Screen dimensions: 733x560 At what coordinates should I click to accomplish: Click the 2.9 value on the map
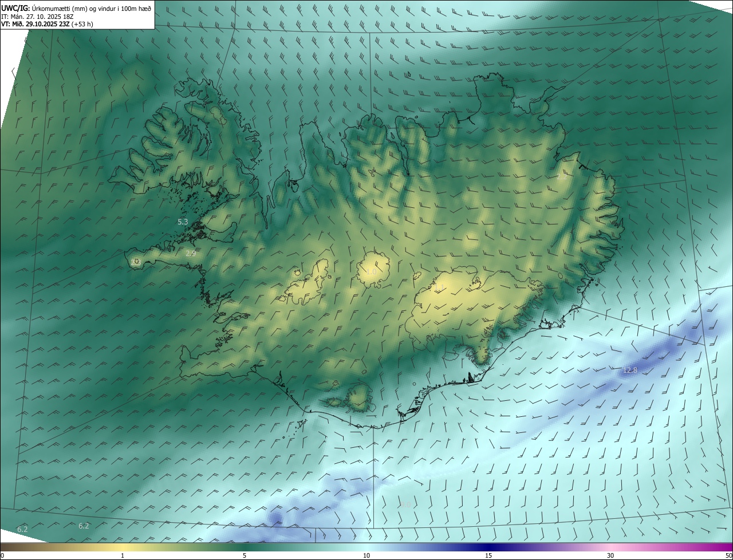click(x=191, y=253)
